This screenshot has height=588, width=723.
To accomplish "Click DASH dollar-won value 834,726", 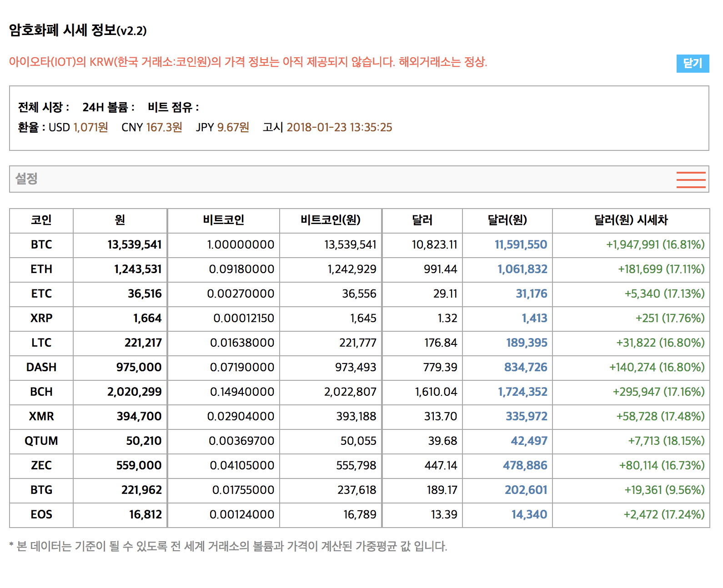I will pos(526,368).
